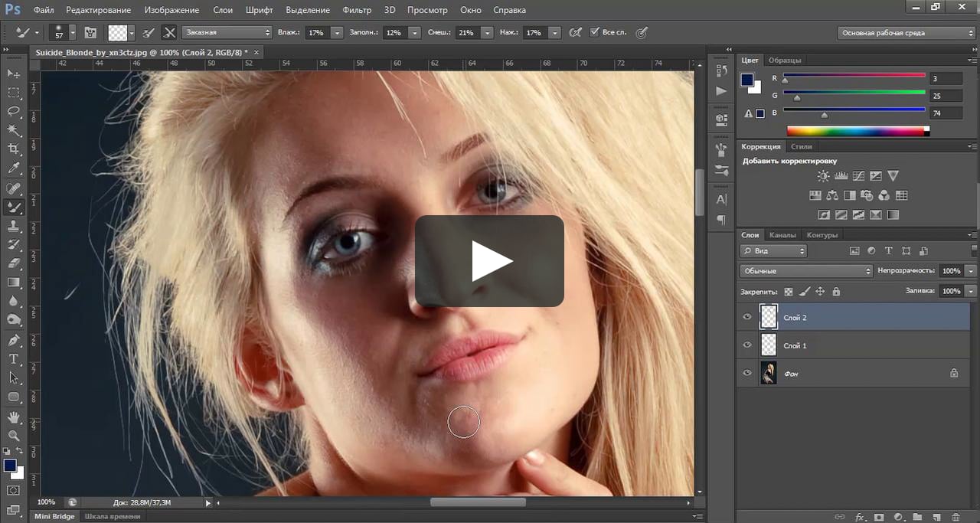The width and height of the screenshot is (980, 523).
Task: Select the Lasso tool
Action: click(x=14, y=111)
